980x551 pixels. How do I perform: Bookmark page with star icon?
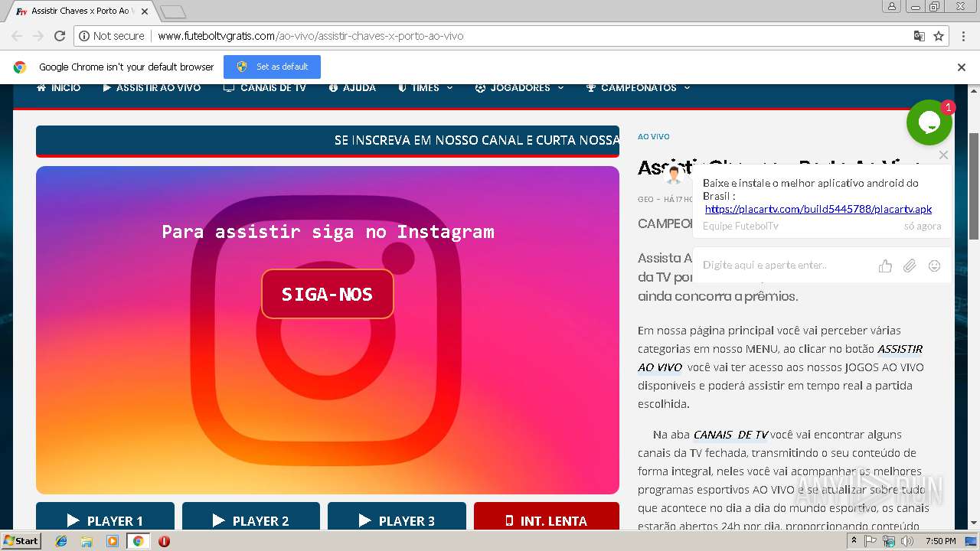(939, 36)
